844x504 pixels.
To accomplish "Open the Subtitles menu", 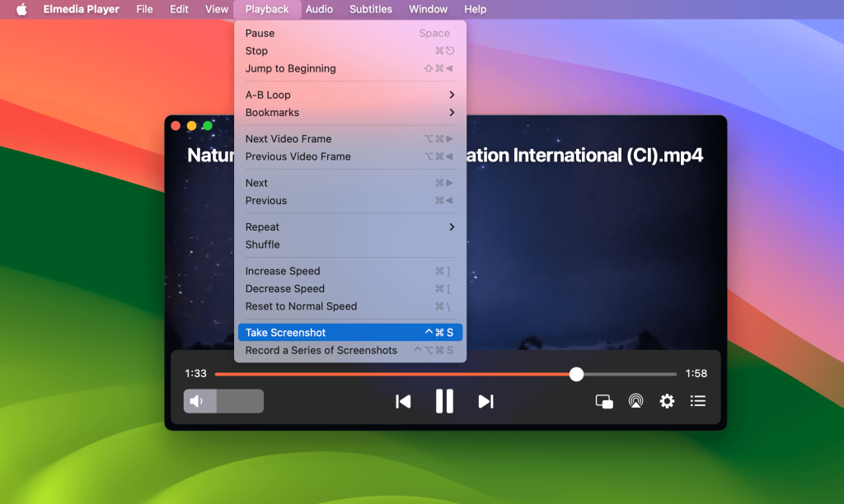I will 370,9.
